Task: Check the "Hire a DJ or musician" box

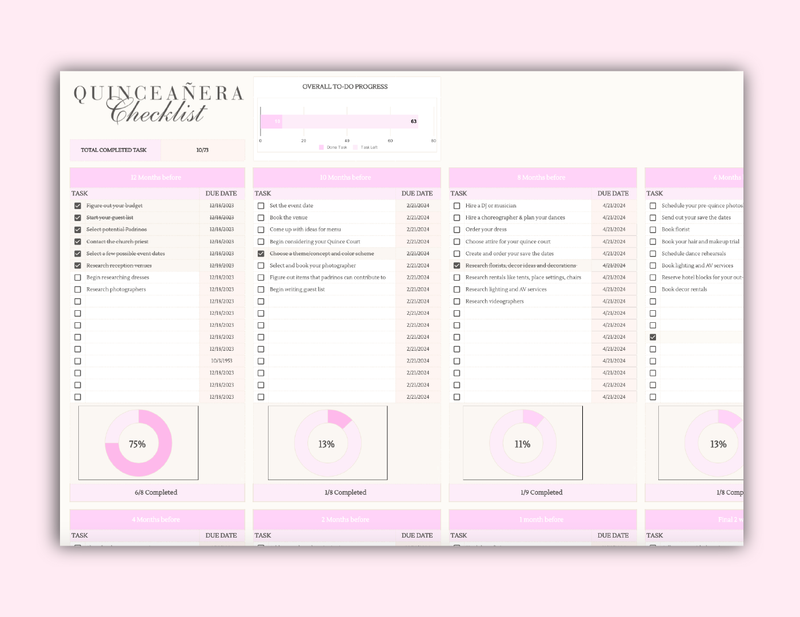Action: [456, 206]
